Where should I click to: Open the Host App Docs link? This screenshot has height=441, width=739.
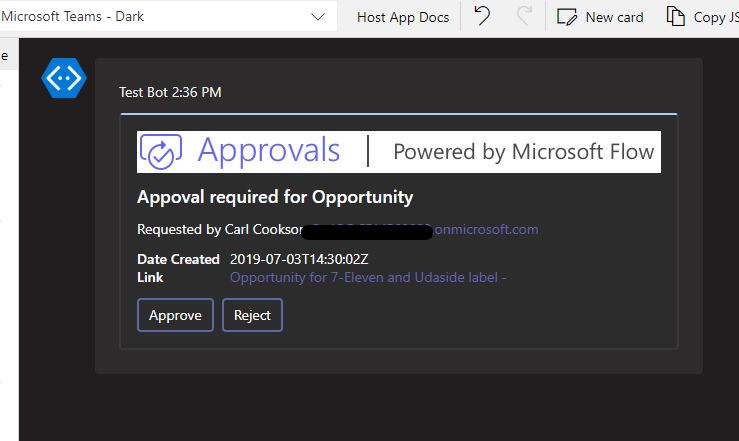[403, 17]
